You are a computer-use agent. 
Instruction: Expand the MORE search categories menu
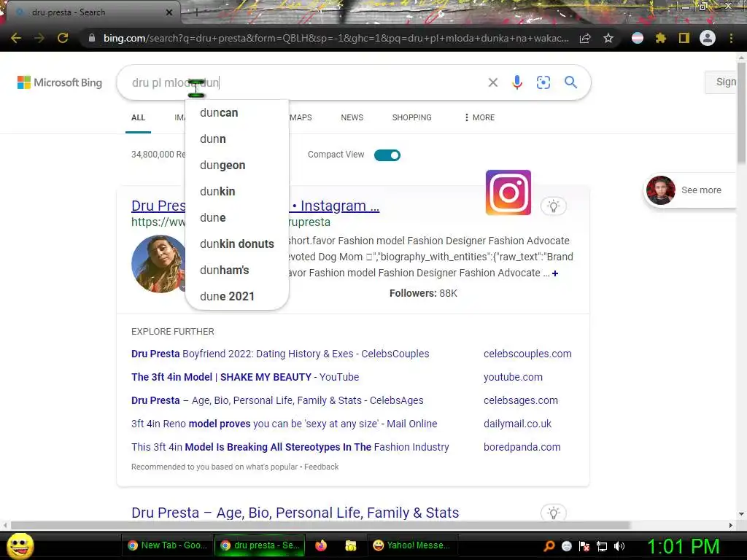tap(479, 117)
